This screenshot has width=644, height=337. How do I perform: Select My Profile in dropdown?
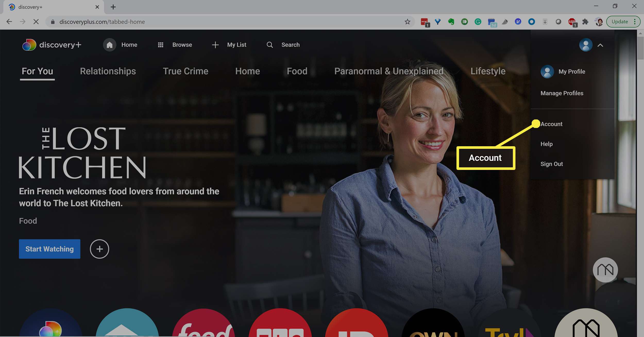[x=563, y=72]
